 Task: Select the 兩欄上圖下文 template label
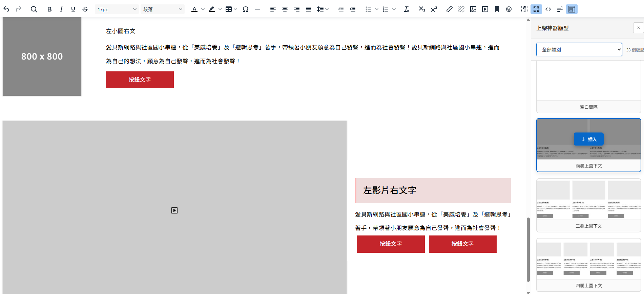pos(589,166)
